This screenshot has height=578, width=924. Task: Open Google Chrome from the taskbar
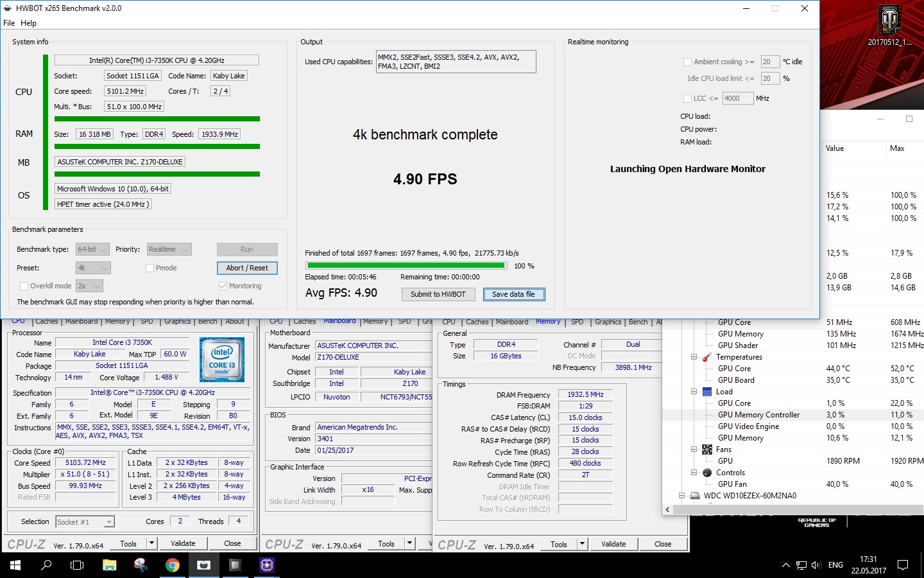(172, 565)
